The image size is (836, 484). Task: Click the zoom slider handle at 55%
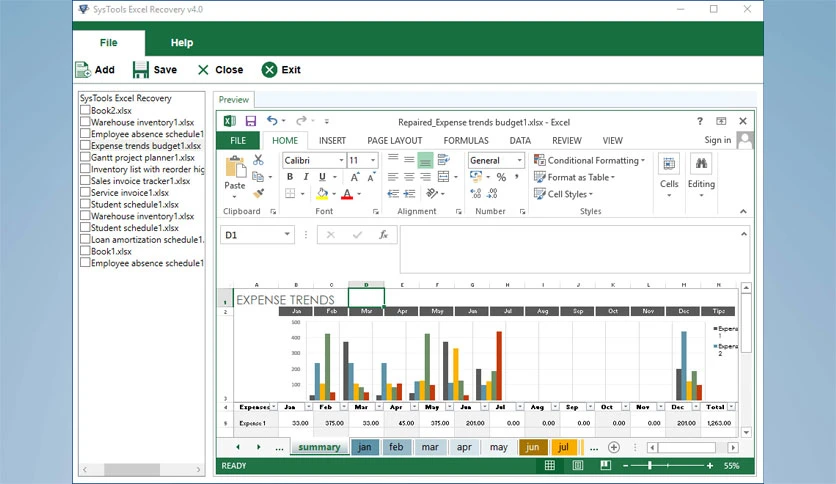(650, 465)
